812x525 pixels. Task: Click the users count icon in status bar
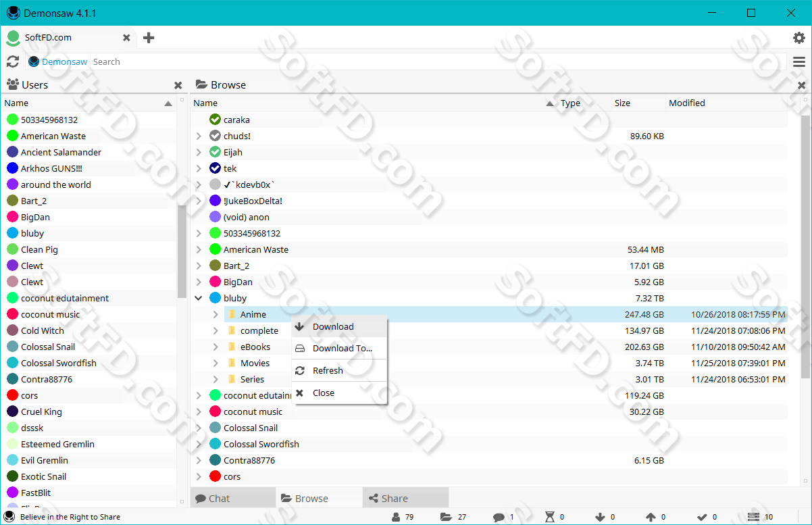click(397, 517)
